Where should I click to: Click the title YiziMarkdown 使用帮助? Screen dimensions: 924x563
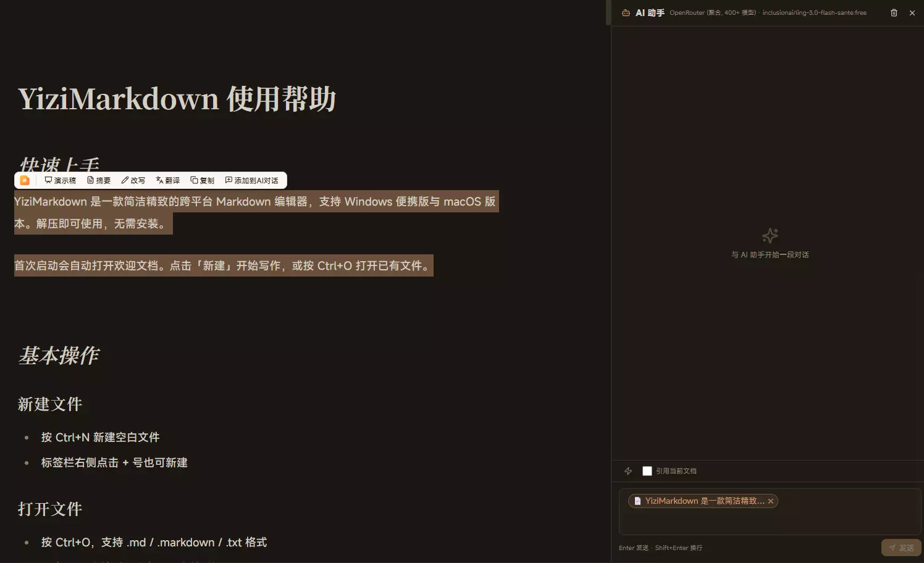[x=177, y=99]
